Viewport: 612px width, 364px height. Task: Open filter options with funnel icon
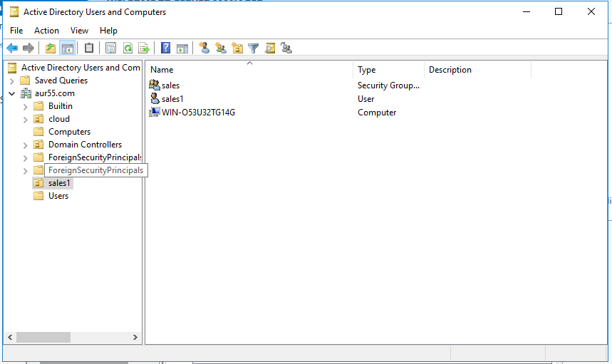coord(254,48)
